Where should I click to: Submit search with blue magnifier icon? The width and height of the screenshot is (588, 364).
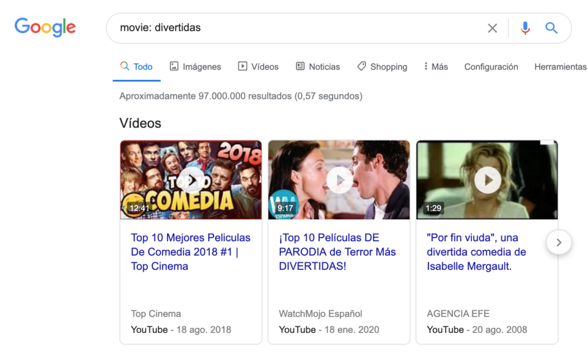pyautogui.click(x=551, y=28)
